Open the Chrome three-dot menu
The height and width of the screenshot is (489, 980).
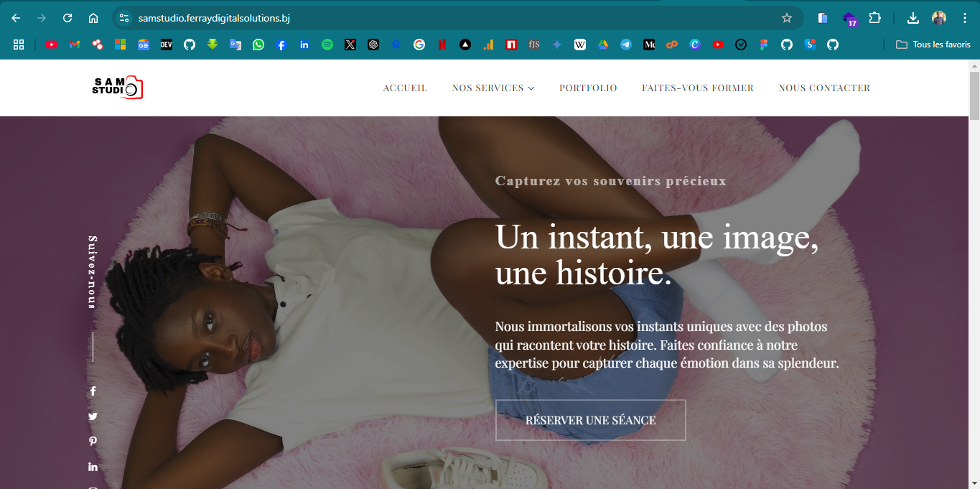click(964, 18)
